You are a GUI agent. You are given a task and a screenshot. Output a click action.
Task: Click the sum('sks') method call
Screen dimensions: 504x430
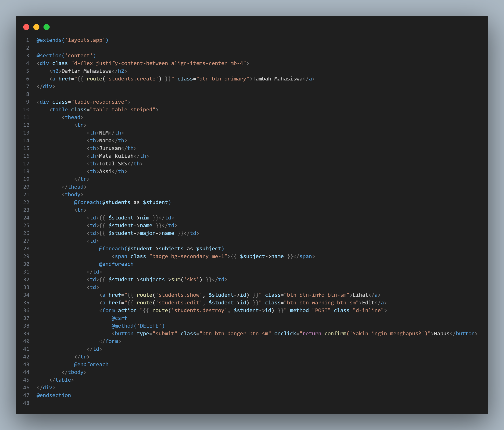(187, 279)
